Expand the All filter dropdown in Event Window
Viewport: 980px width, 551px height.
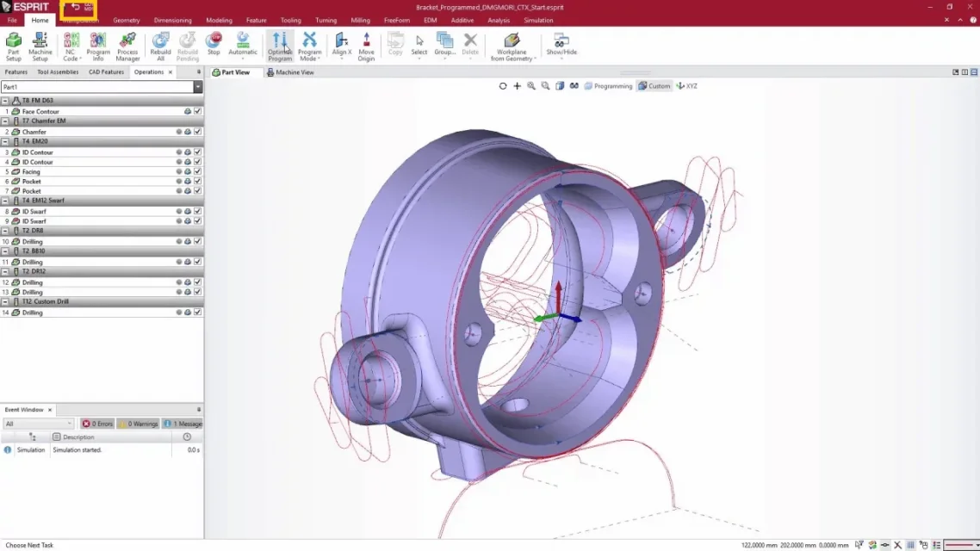point(38,424)
